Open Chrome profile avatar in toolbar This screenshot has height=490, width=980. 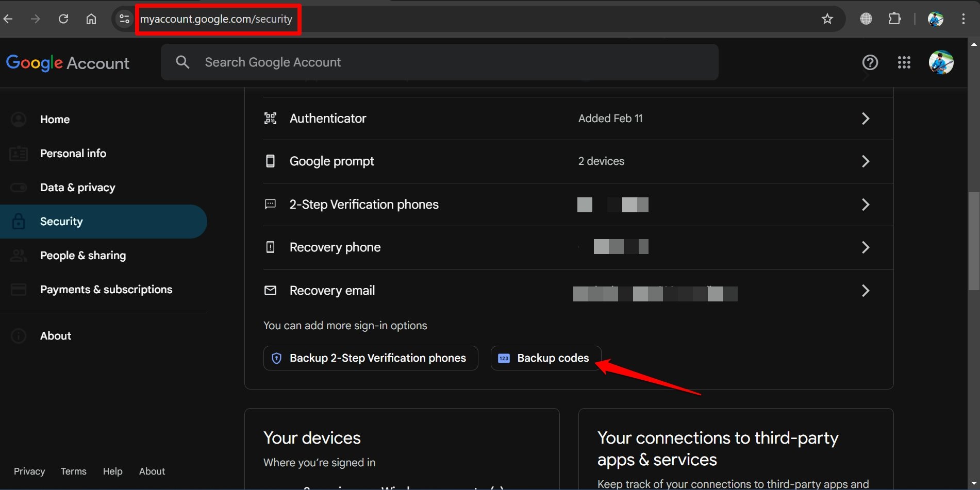[x=936, y=19]
